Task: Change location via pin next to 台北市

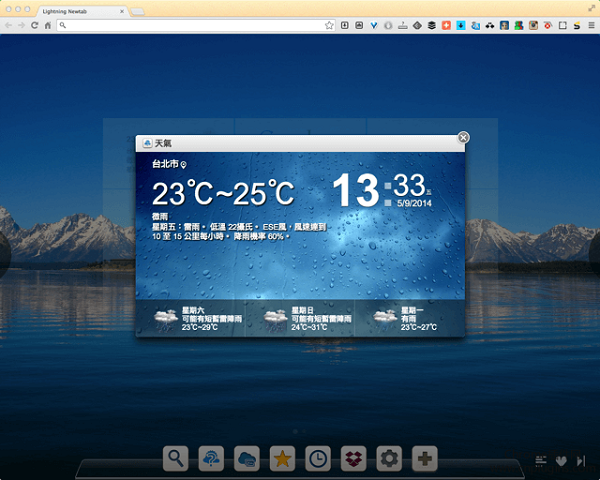Action: (x=184, y=165)
